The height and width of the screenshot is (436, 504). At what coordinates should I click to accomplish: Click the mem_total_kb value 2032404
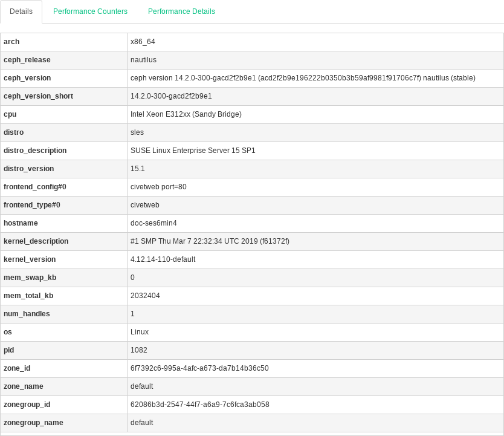pos(145,296)
